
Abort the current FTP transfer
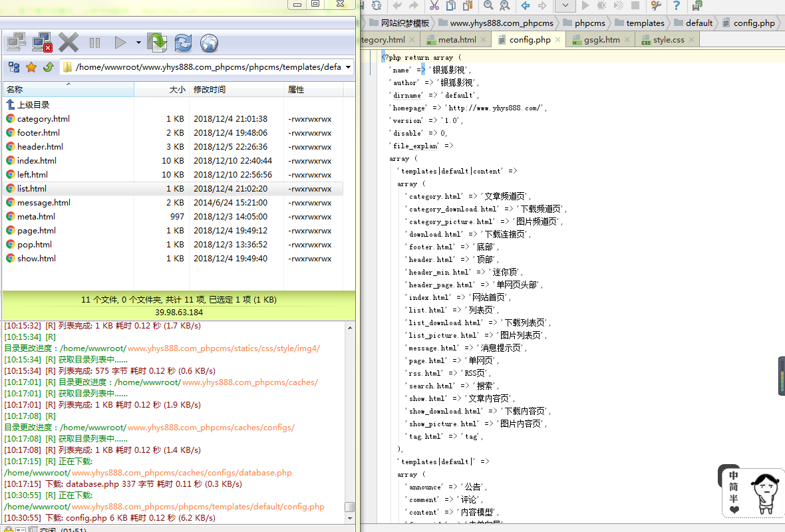(69, 42)
